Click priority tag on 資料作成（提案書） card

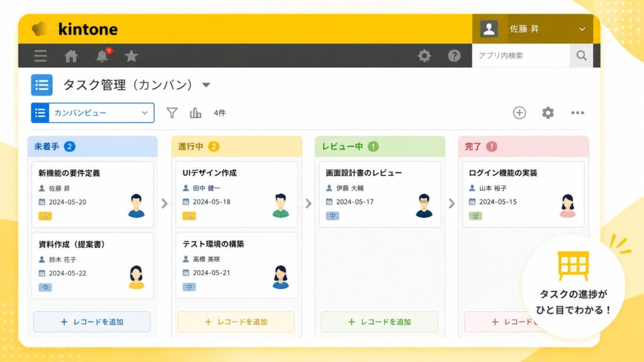point(45,287)
